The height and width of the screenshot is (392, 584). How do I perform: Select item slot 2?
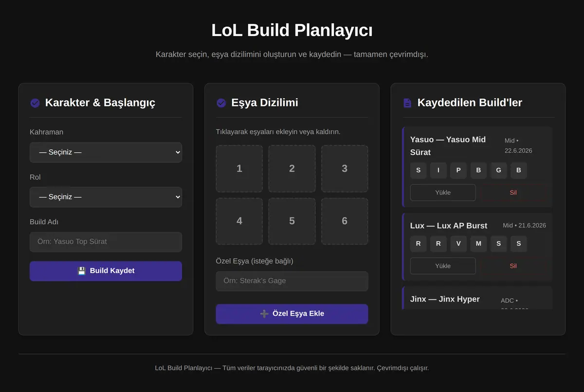(x=292, y=169)
